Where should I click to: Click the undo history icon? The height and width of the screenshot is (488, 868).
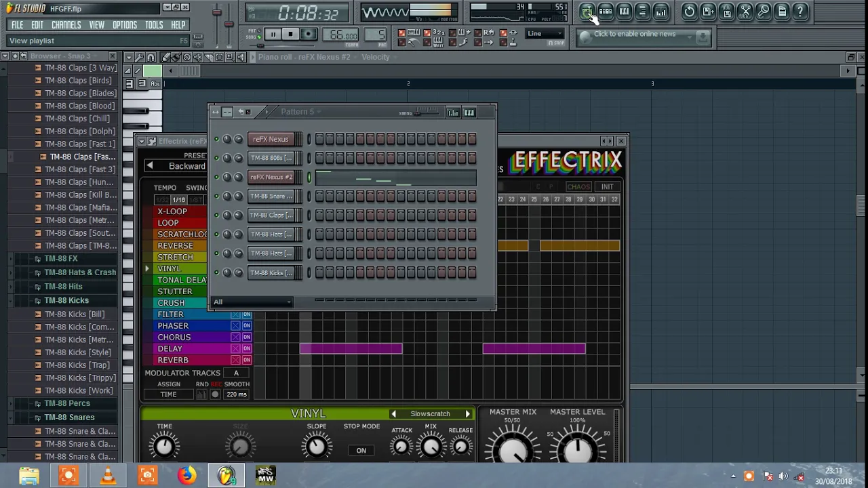click(x=690, y=11)
